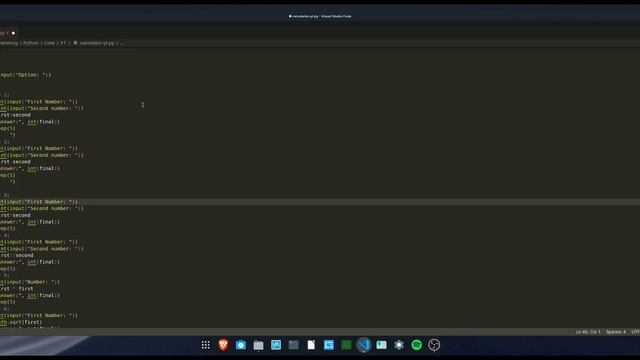640x360 pixels.
Task: Place cursor on the input("Option: ") line
Action: tap(26, 75)
